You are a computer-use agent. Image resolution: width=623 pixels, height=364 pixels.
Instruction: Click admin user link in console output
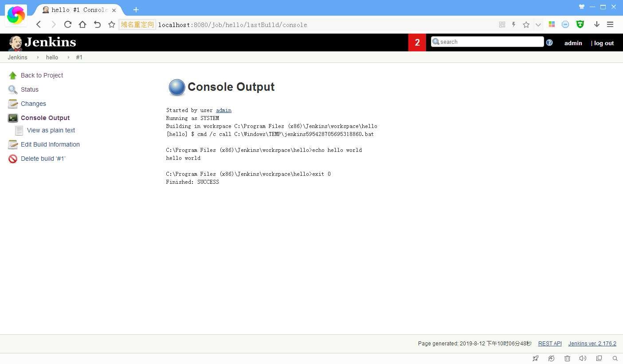click(223, 110)
